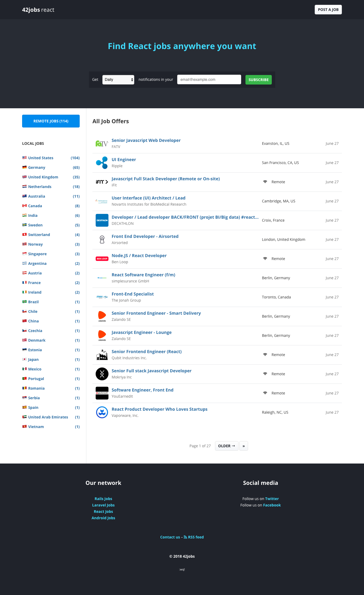
Task: Click Remote wifi icon on Ben Loop row
Action: click(265, 258)
